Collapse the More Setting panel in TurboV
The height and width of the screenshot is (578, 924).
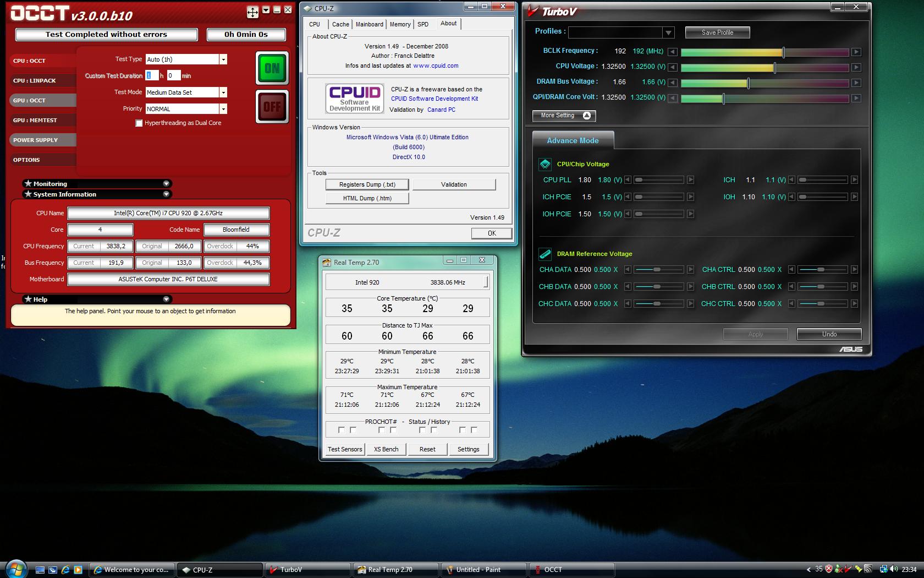[564, 116]
